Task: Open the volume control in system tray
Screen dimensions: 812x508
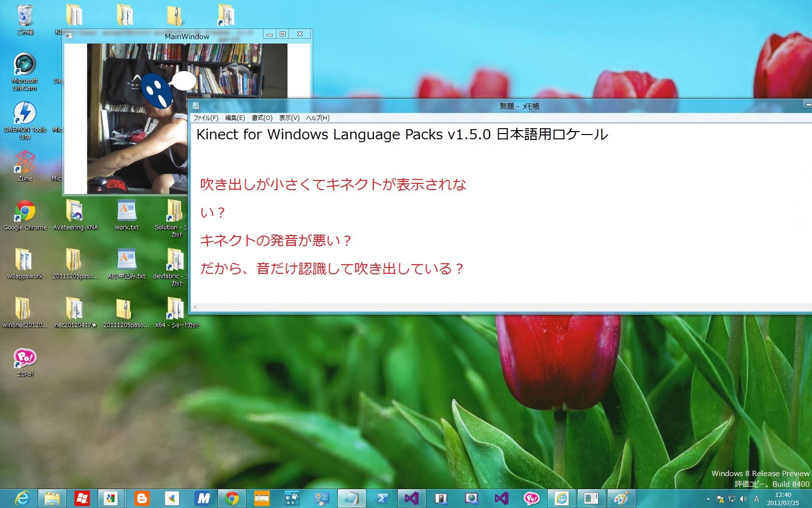Action: (743, 499)
